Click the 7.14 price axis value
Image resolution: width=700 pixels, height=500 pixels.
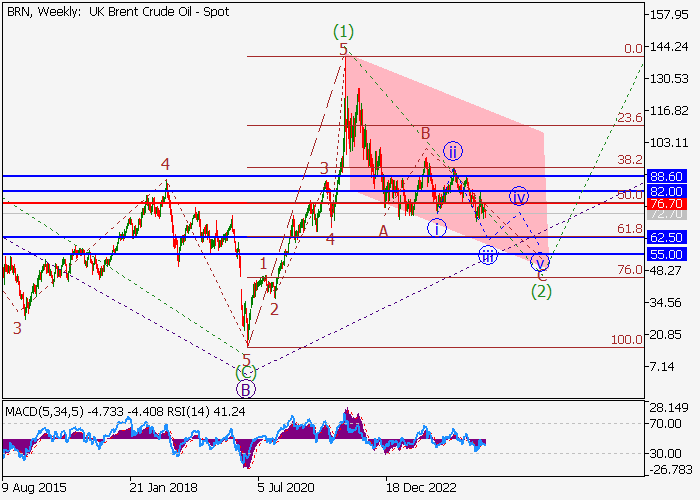pyautogui.click(x=662, y=367)
